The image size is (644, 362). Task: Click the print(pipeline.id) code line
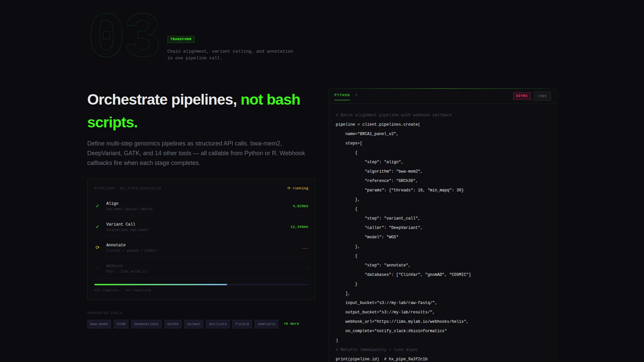[382, 359]
